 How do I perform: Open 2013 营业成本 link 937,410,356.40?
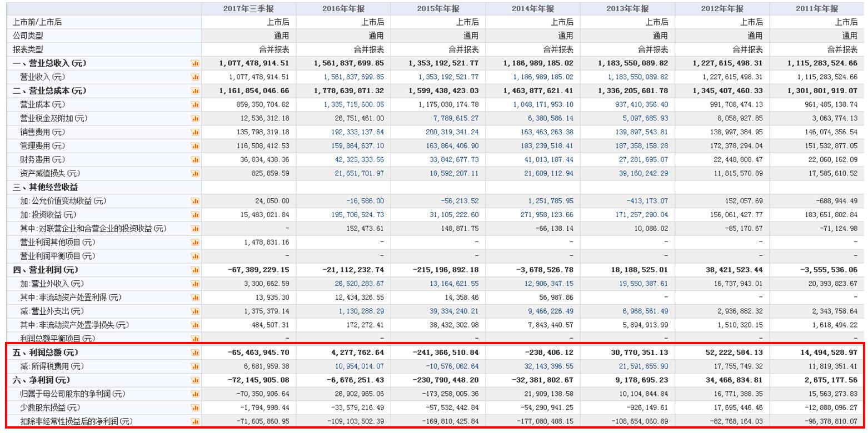tap(641, 104)
